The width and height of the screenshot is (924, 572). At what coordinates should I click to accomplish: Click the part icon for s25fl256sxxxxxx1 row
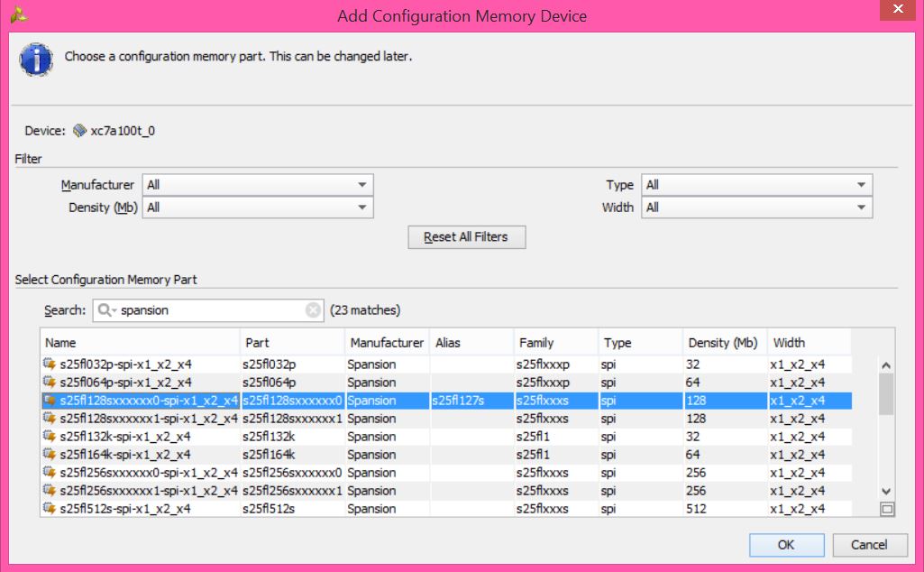[50, 491]
